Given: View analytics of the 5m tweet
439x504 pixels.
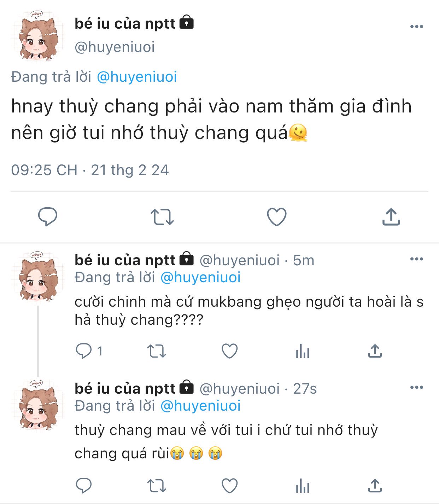Looking at the screenshot, I should [303, 351].
